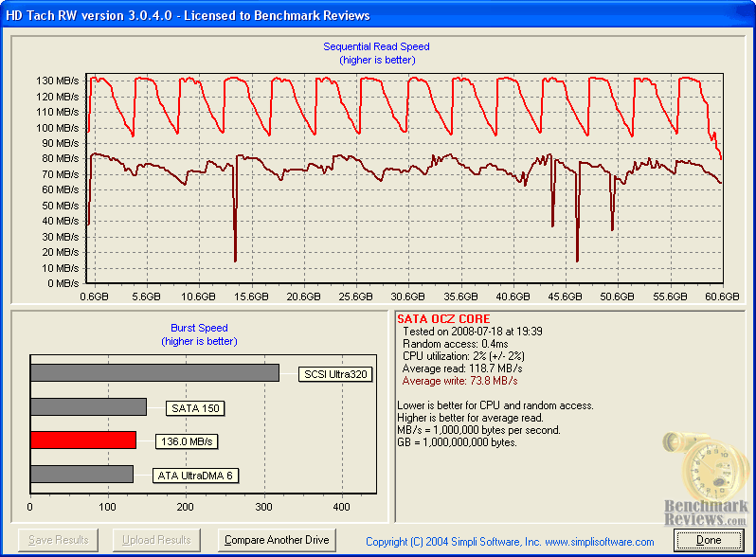The height and width of the screenshot is (557, 756).
Task: Click the Sequential Read Speed heading
Action: click(376, 46)
